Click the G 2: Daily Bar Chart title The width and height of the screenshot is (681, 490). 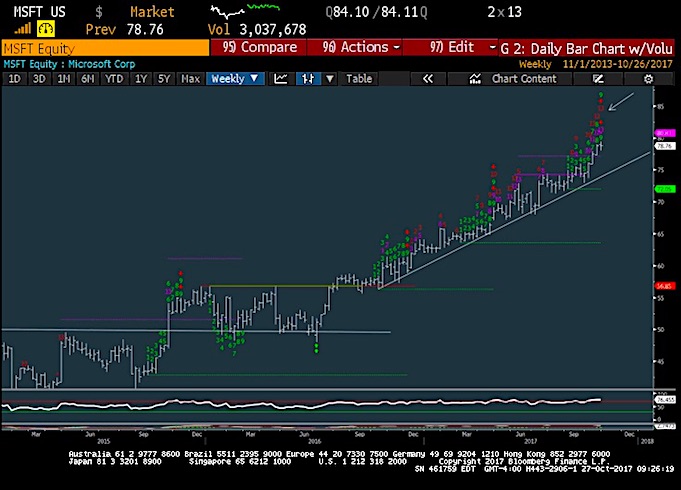point(587,48)
